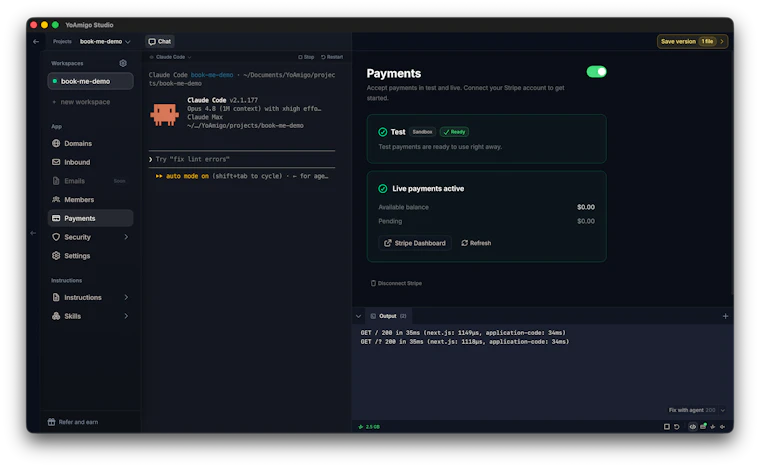This screenshot has height=468, width=760.
Task: Open Settings in the sidebar
Action: point(90,256)
